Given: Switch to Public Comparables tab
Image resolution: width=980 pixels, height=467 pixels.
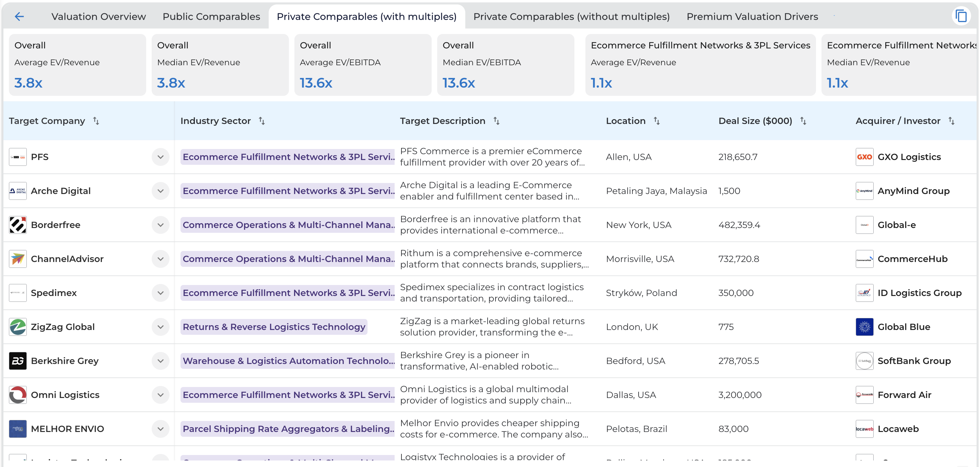Looking at the screenshot, I should tap(211, 17).
